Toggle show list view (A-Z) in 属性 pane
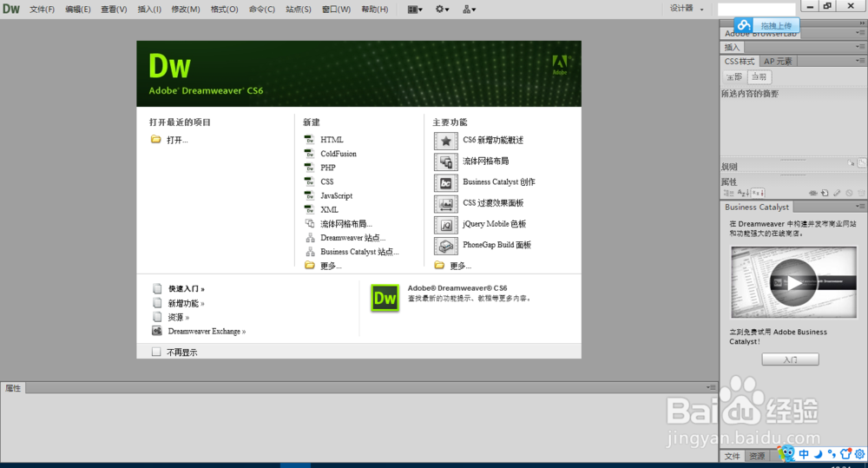The width and height of the screenshot is (868, 468). pos(743,193)
